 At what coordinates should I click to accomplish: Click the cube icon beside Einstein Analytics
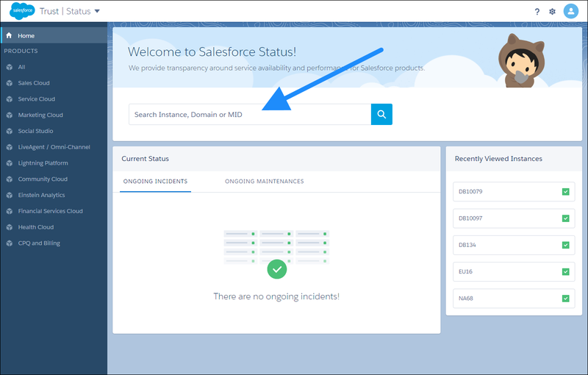coord(10,196)
